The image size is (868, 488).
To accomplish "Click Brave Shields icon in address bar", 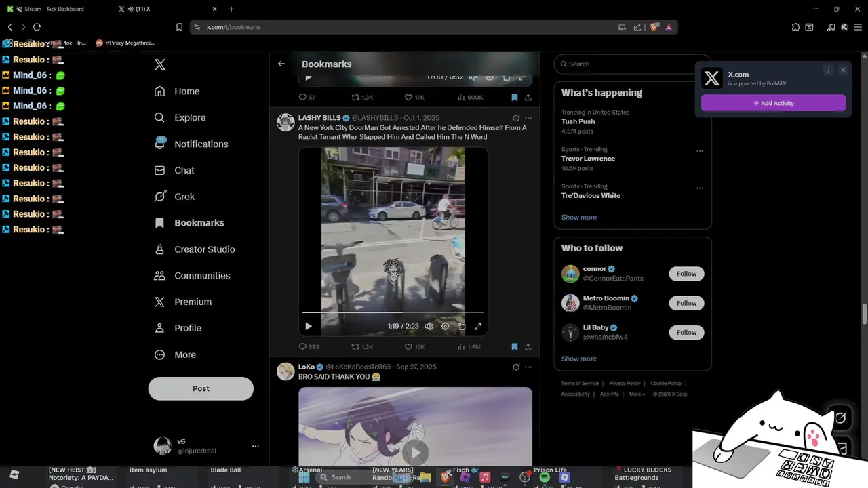I will coord(654,27).
